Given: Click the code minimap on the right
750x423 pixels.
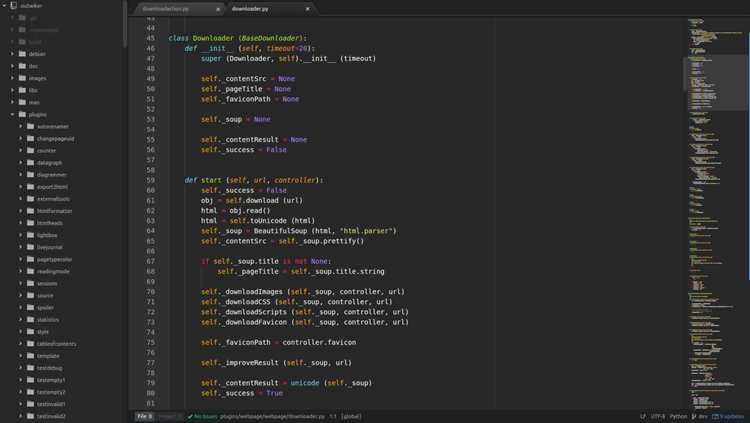Looking at the screenshot, I should point(716,213).
